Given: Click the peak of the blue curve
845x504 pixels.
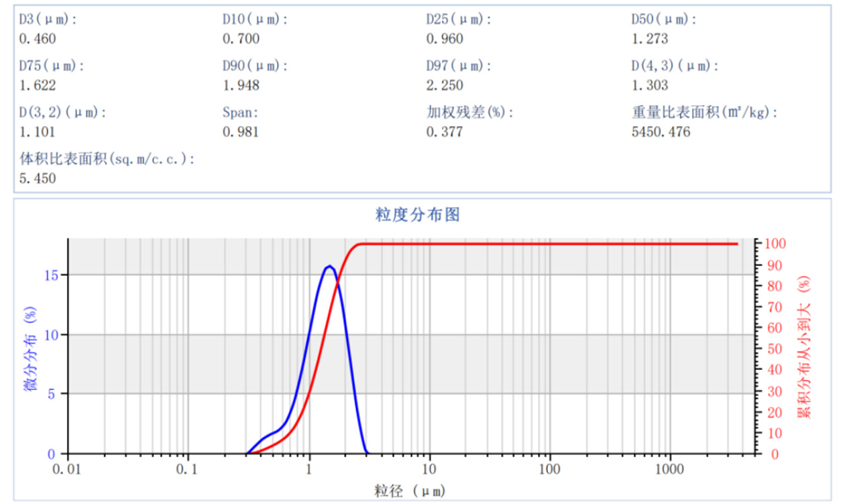Looking at the screenshot, I should coord(329,266).
